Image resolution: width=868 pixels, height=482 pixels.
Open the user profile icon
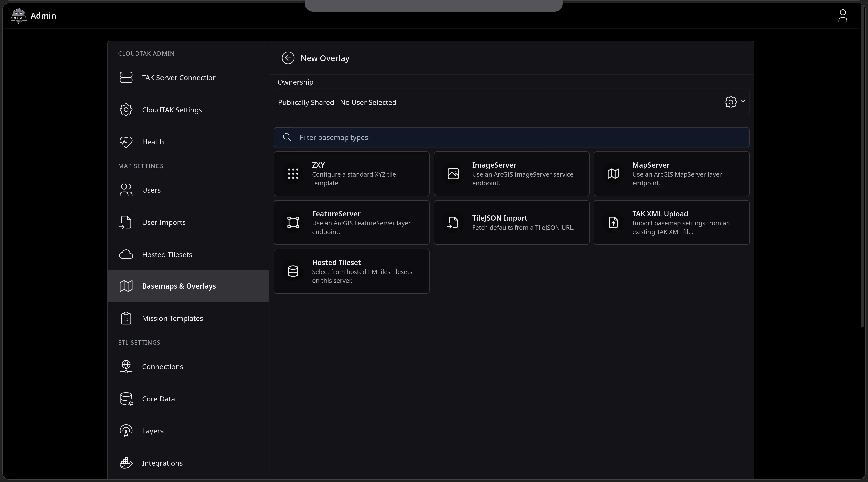(x=842, y=16)
